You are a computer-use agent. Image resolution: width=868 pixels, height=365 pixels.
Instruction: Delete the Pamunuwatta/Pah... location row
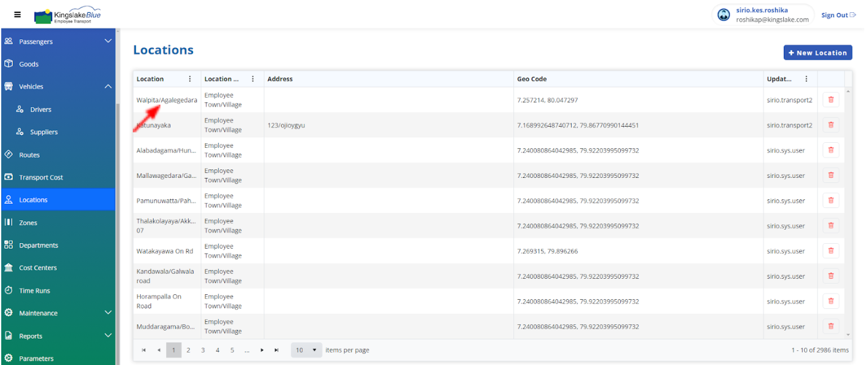tap(831, 201)
